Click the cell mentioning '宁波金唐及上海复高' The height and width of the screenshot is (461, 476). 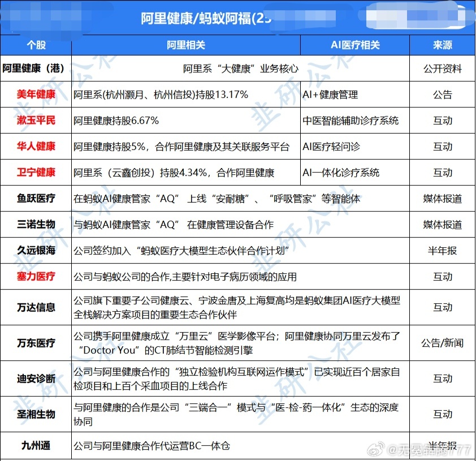(x=240, y=307)
